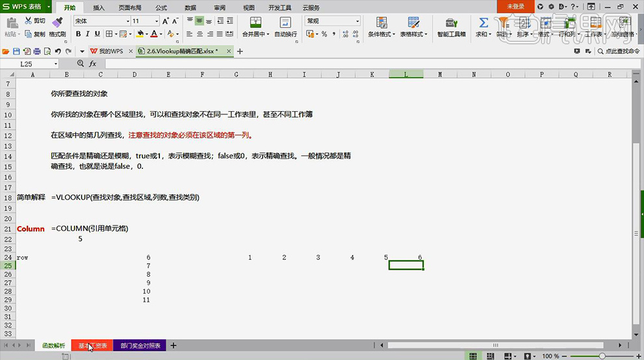Toggle Italic formatting
Image resolution: width=644 pixels, height=360 pixels.
[87, 34]
